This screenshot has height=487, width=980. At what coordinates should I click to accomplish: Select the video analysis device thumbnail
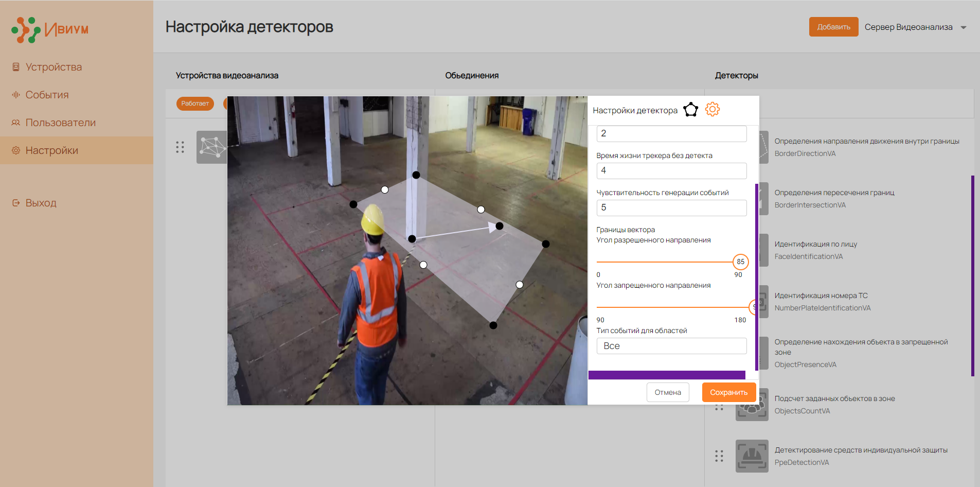(x=211, y=147)
